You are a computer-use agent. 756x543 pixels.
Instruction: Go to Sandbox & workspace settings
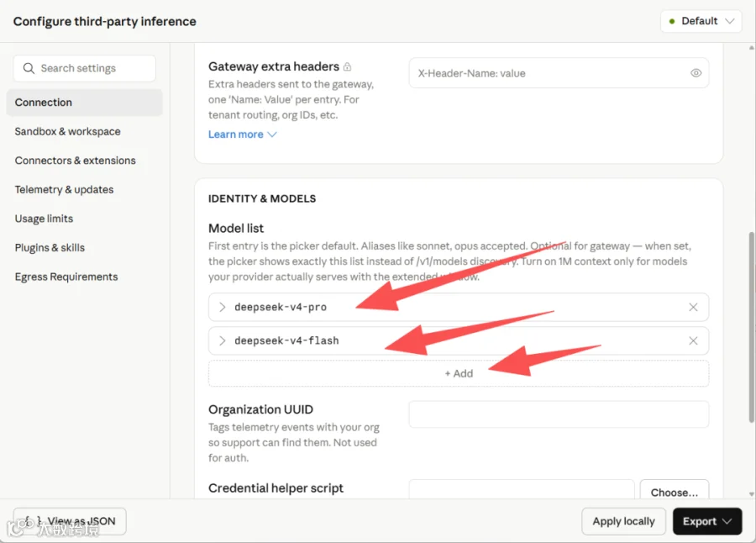pos(67,131)
